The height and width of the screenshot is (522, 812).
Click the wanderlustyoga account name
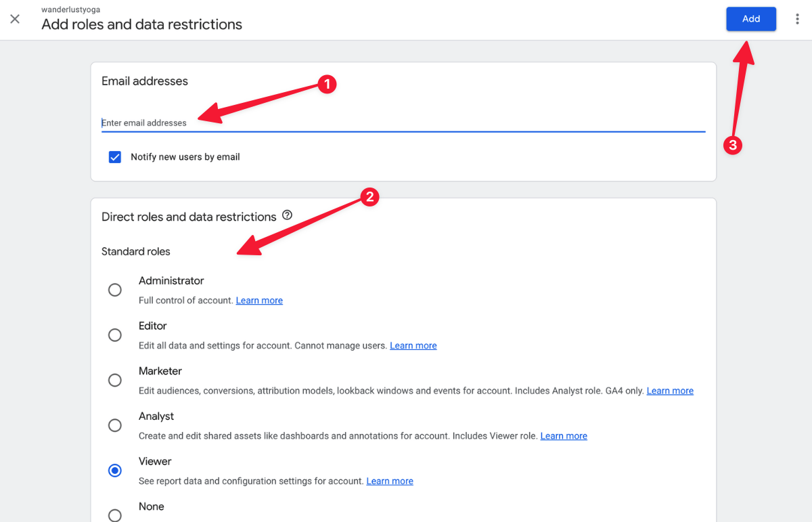tap(70, 9)
